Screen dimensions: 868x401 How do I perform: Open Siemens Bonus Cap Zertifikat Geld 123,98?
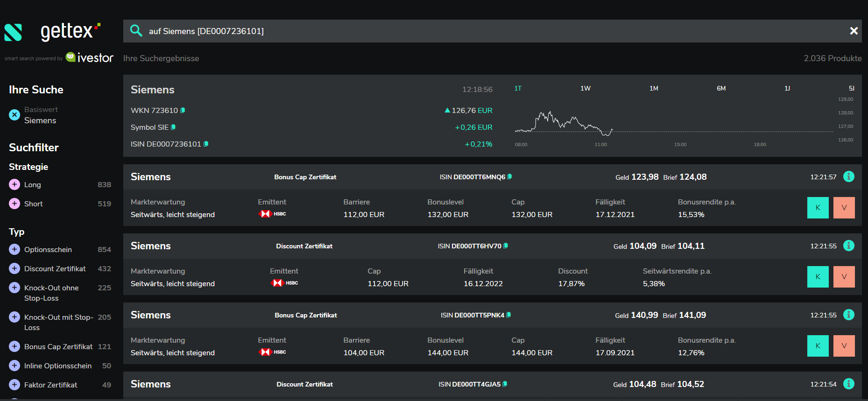[493, 177]
